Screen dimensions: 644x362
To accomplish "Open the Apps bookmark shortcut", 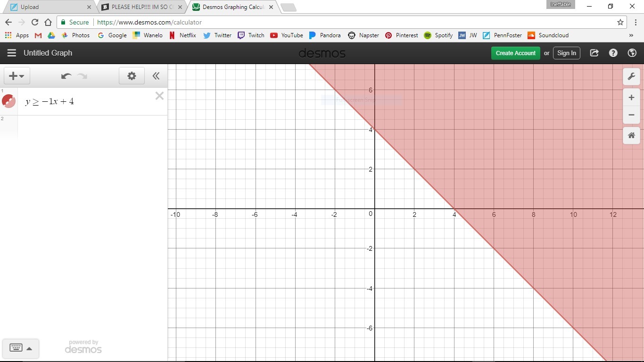I will pos(17,35).
